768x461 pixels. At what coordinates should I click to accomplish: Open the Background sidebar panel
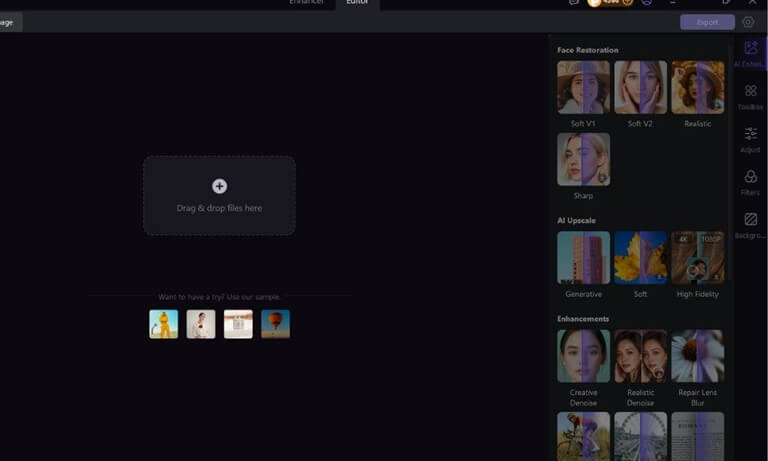750,225
